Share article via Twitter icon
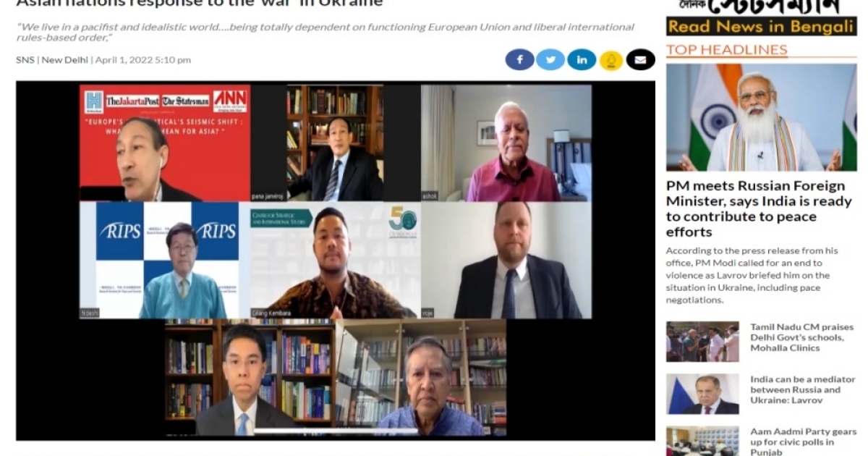Image resolution: width=868 pixels, height=456 pixels. tap(550, 59)
